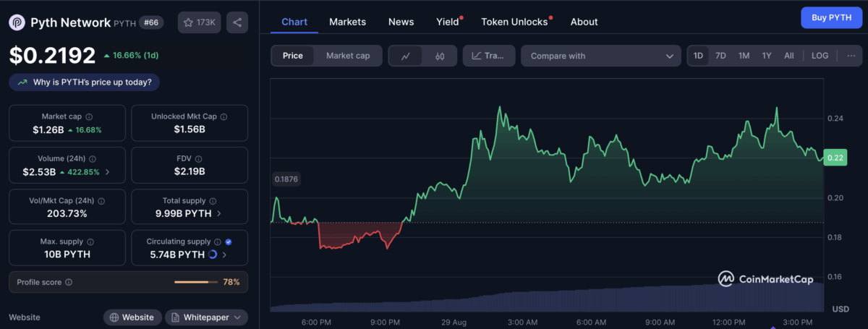Click the circulating supply progress ring icon
The height and width of the screenshot is (329, 868).
click(213, 255)
